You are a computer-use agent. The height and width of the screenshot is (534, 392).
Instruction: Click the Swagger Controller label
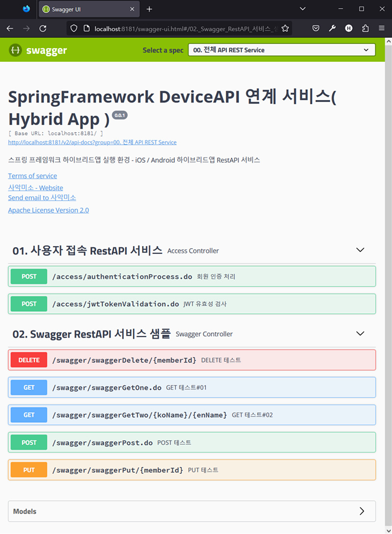204,334
